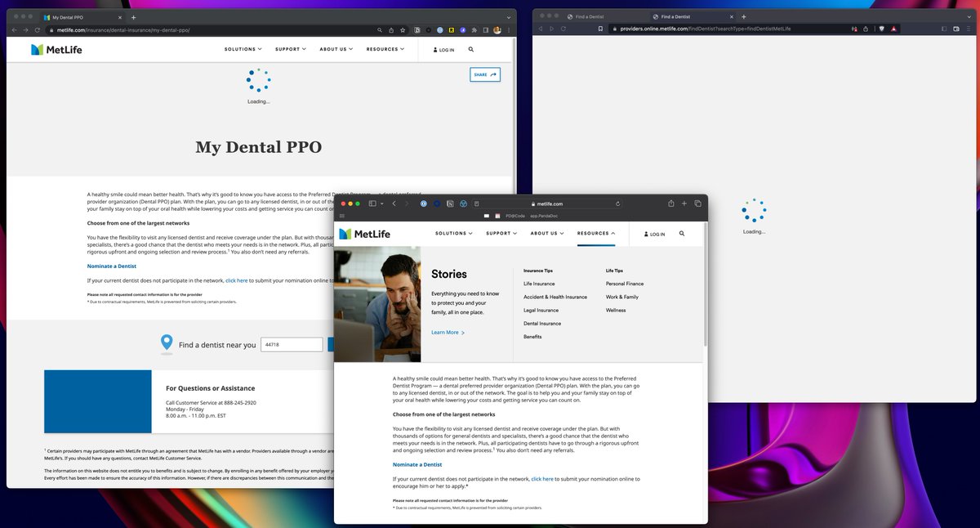The height and width of the screenshot is (528, 980).
Task: Click the 'click here' link in the Chrome page
Action: coord(237,280)
